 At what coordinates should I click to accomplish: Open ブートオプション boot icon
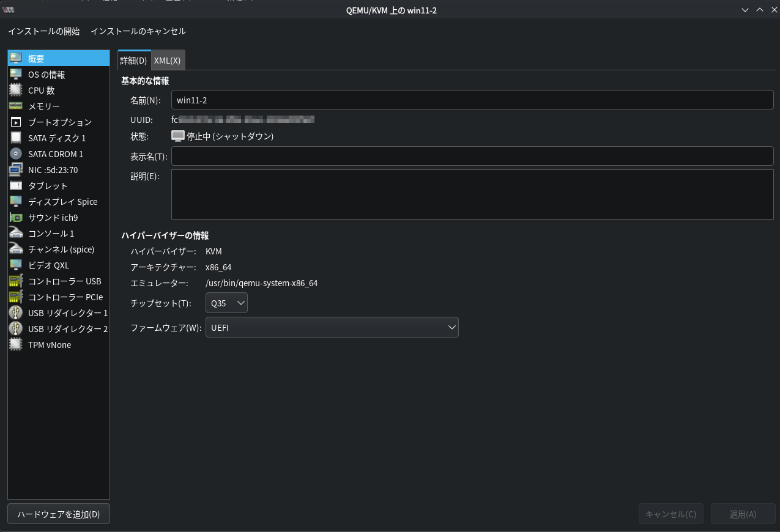pos(16,122)
